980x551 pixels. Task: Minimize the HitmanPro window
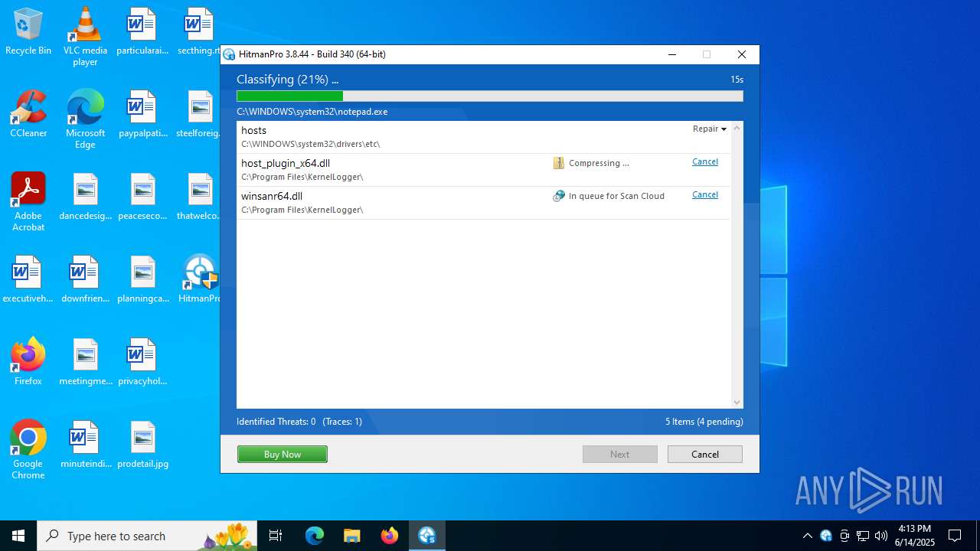(671, 54)
